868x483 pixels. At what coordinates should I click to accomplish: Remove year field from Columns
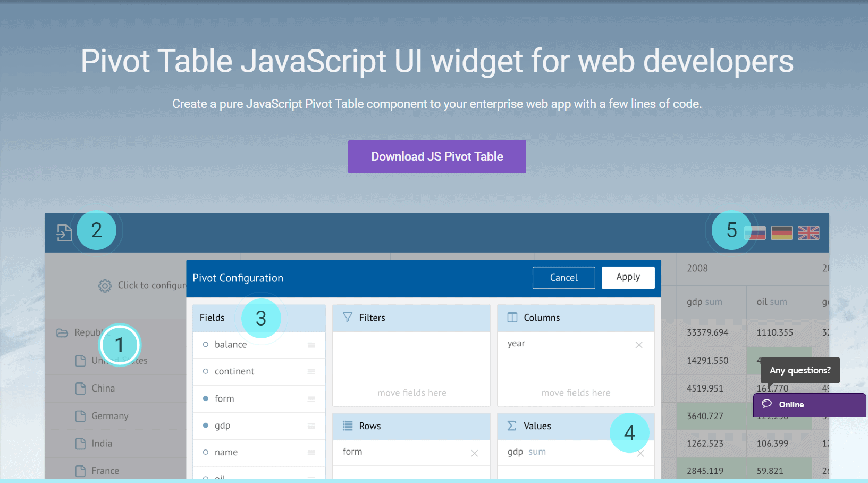pyautogui.click(x=639, y=345)
